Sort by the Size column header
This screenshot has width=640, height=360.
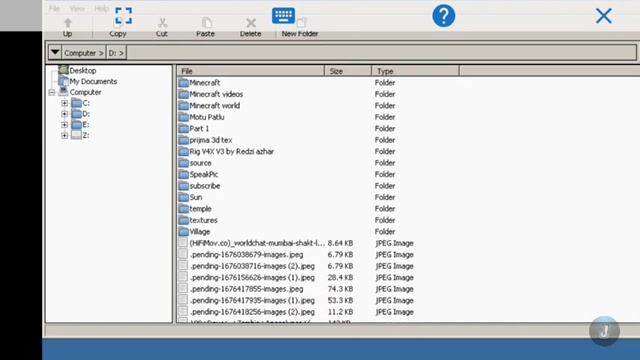(x=348, y=71)
